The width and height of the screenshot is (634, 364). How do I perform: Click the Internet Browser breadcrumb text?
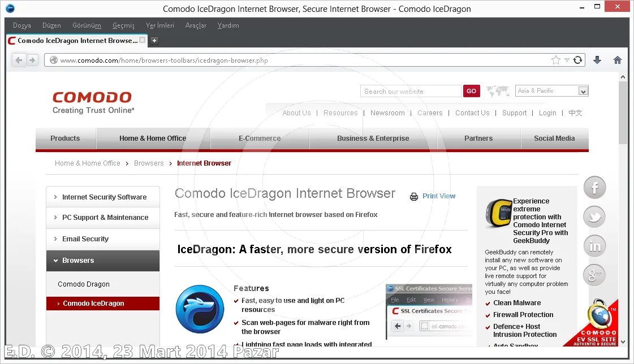[x=204, y=163]
